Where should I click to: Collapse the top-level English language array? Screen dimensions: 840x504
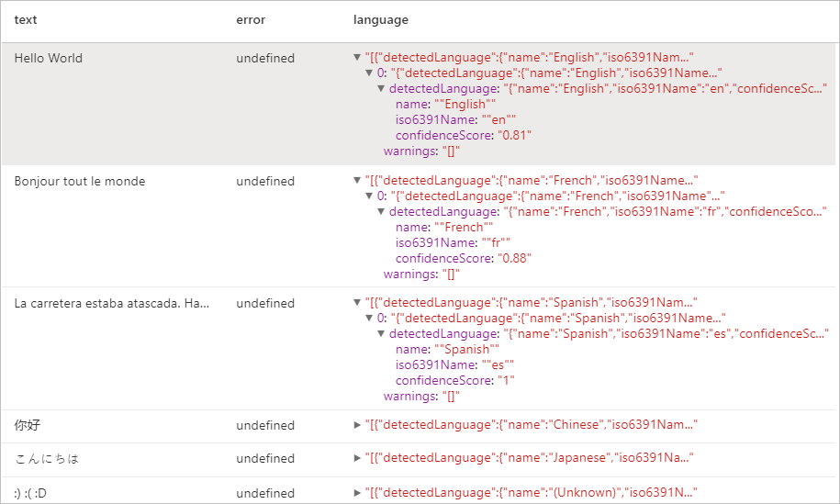(358, 58)
